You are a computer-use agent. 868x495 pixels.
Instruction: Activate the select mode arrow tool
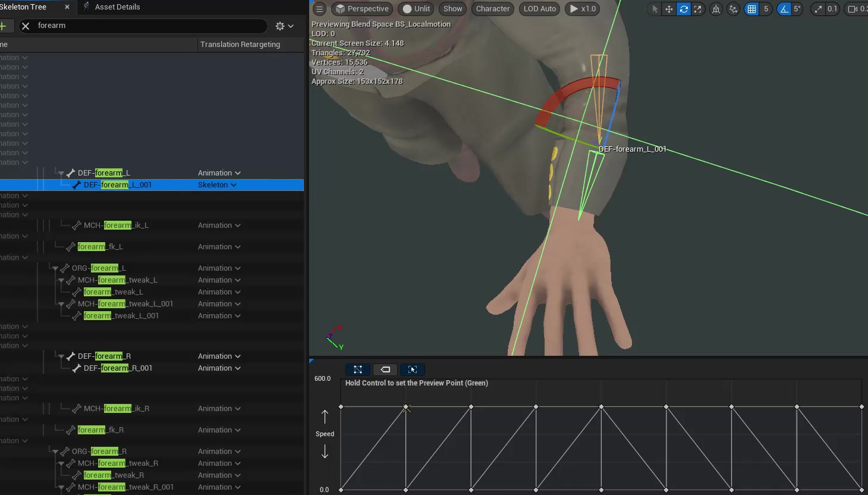pyautogui.click(x=655, y=9)
